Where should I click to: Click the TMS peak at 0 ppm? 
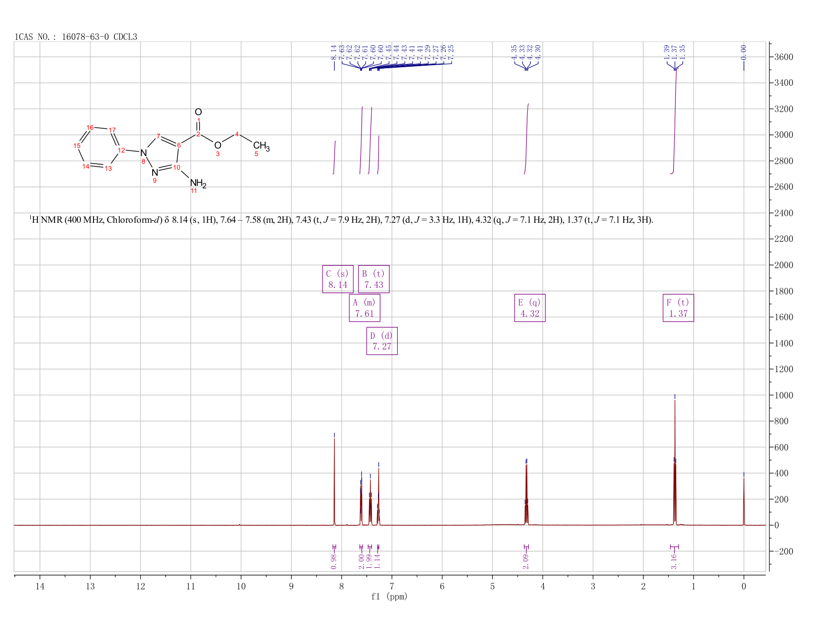(x=744, y=500)
